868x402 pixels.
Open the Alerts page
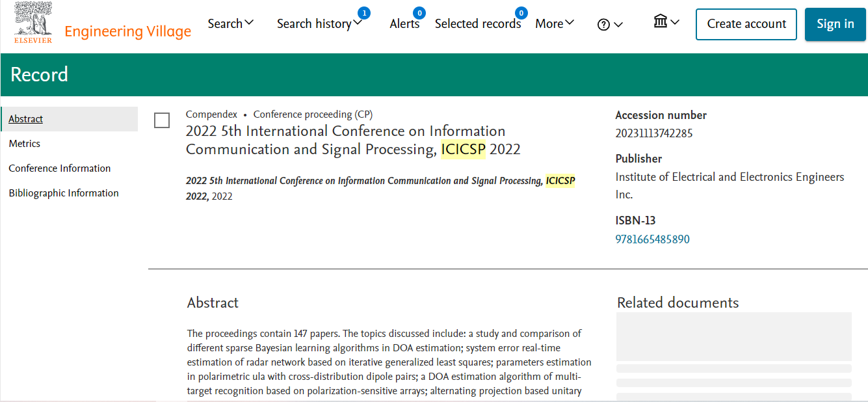coord(404,24)
